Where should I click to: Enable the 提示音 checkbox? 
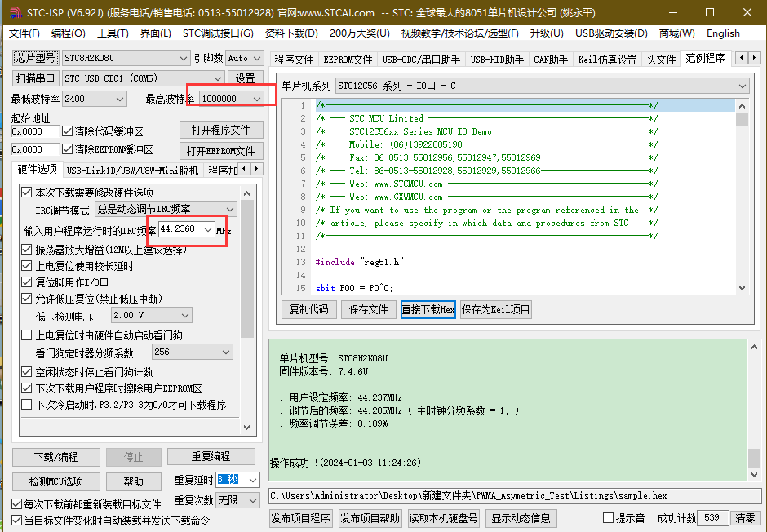[608, 518]
